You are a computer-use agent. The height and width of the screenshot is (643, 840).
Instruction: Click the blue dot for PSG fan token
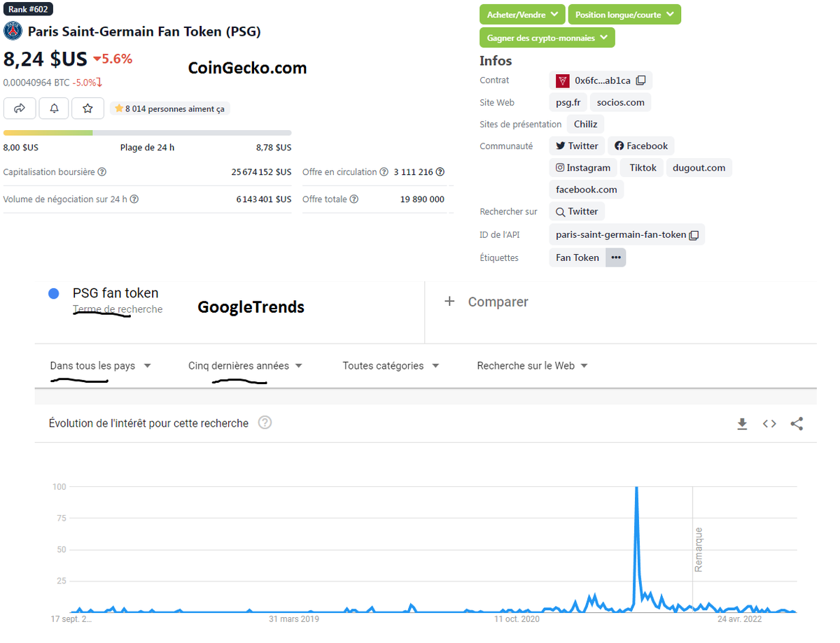pos(53,294)
